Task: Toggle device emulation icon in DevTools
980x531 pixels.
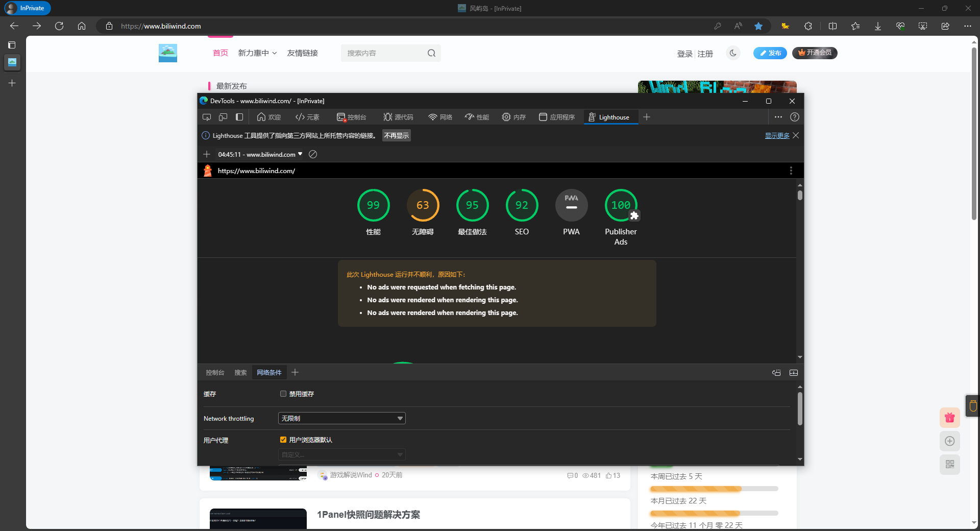Action: pos(223,117)
